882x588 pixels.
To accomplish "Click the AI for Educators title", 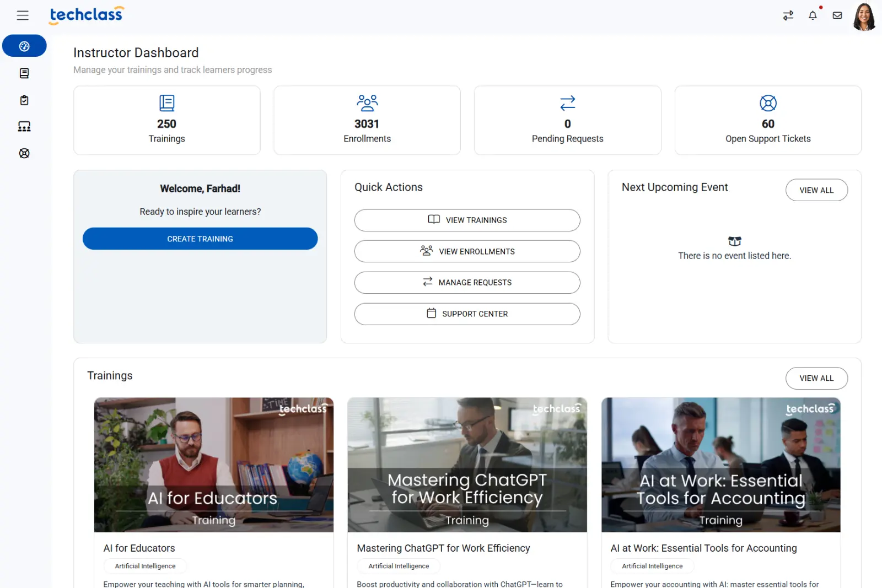I will 139,548.
